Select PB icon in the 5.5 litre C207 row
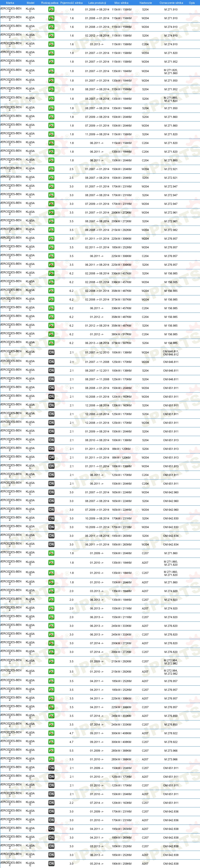The width and height of the screenshot is (200, 868). (51, 750)
